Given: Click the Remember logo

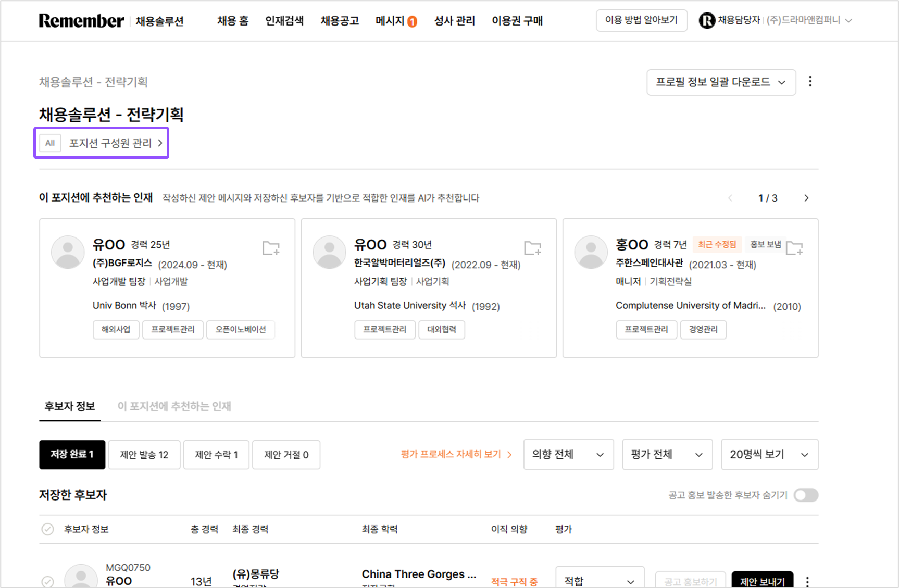Looking at the screenshot, I should (81, 21).
